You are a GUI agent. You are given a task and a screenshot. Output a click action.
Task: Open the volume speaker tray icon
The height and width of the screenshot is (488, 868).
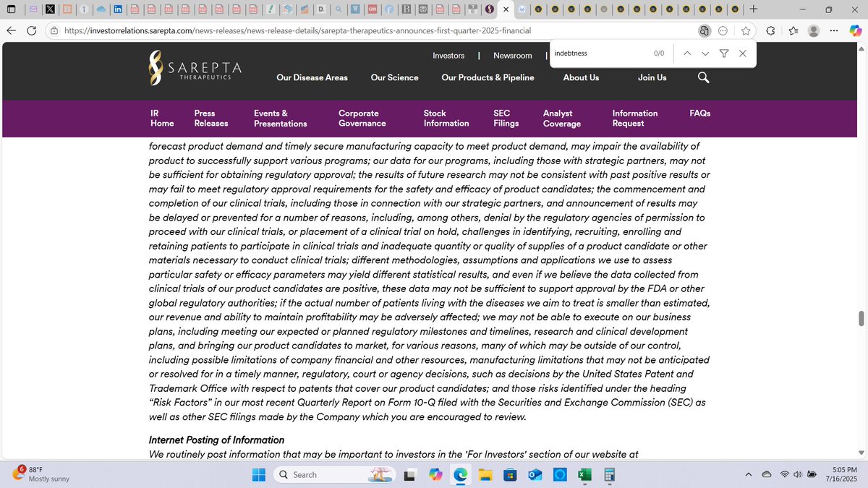pos(798,474)
